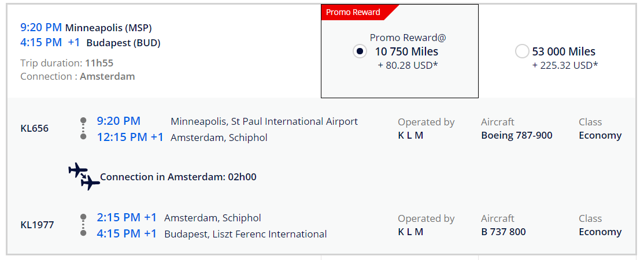The width and height of the screenshot is (644, 260).
Task: Click flight number KL1977
Action: coord(37,225)
